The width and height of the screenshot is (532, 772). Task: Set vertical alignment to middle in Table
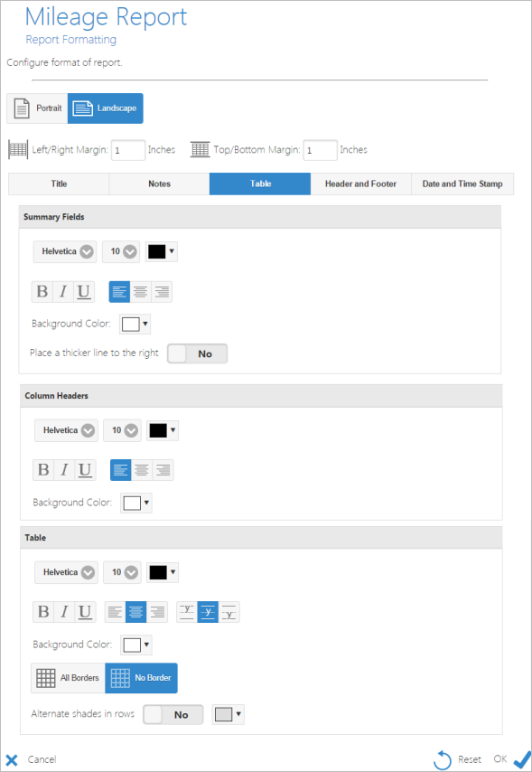pos(208,612)
